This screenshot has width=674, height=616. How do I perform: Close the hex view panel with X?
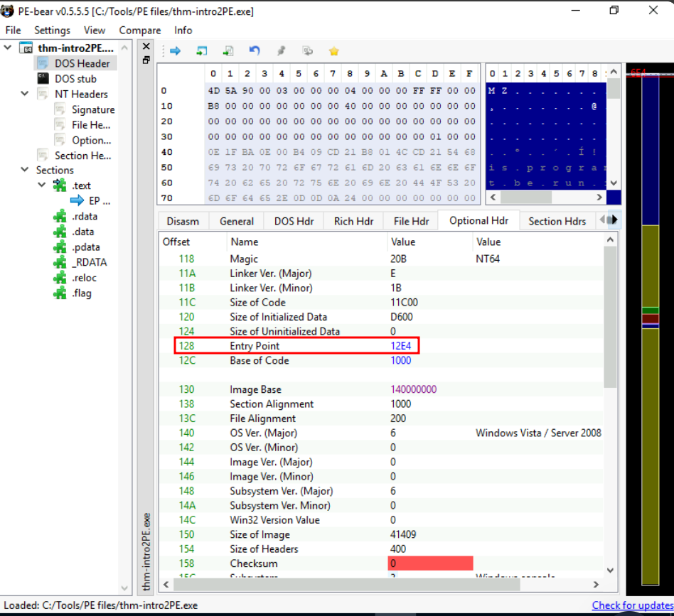tap(146, 46)
